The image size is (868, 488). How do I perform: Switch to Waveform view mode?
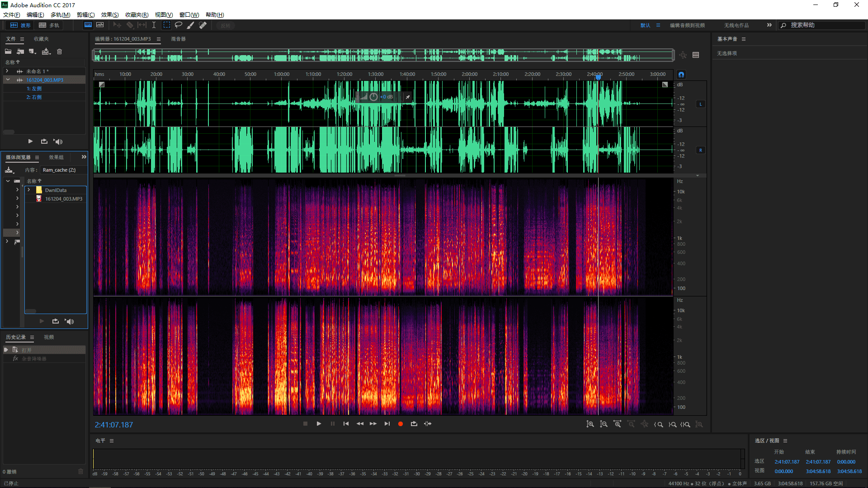(x=21, y=25)
